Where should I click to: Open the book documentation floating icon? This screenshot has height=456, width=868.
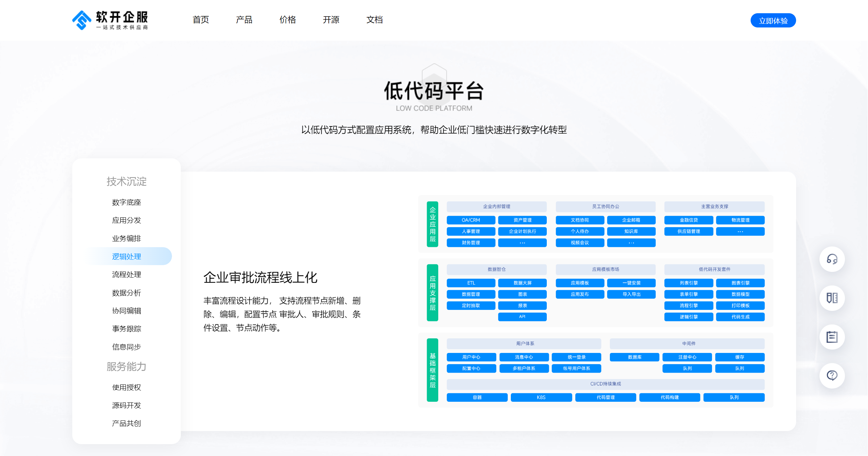[831, 298]
